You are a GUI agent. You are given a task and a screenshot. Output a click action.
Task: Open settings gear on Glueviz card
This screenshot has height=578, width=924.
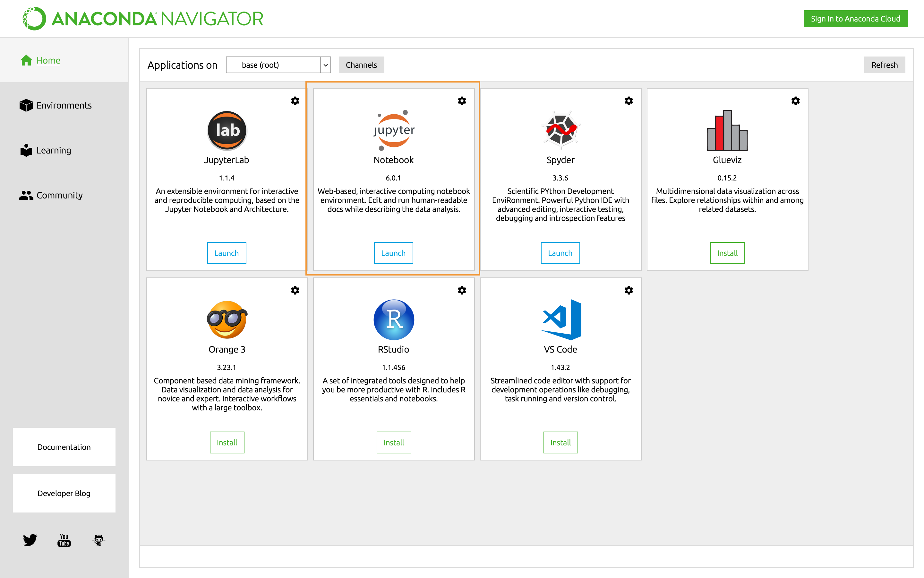796,101
